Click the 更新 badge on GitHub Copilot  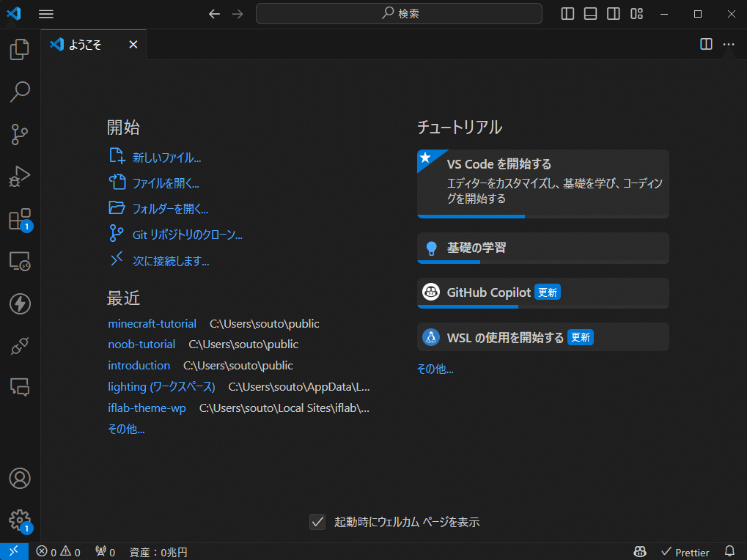tap(548, 292)
